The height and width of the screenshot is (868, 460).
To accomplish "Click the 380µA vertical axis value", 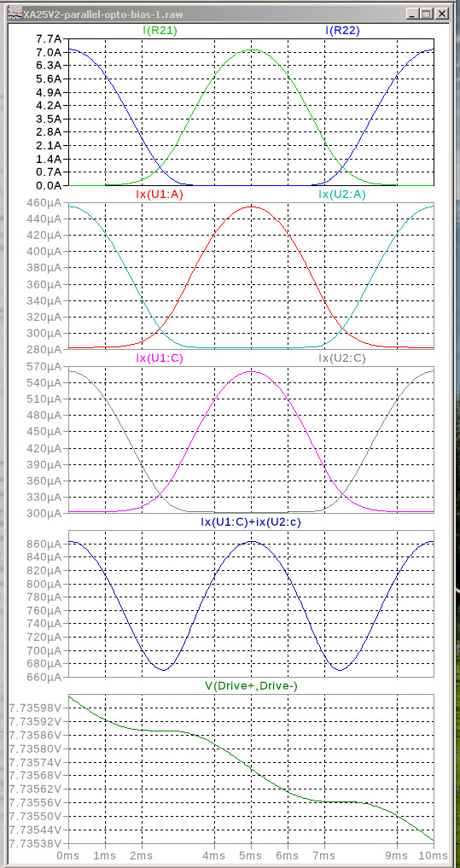I will click(x=44, y=268).
